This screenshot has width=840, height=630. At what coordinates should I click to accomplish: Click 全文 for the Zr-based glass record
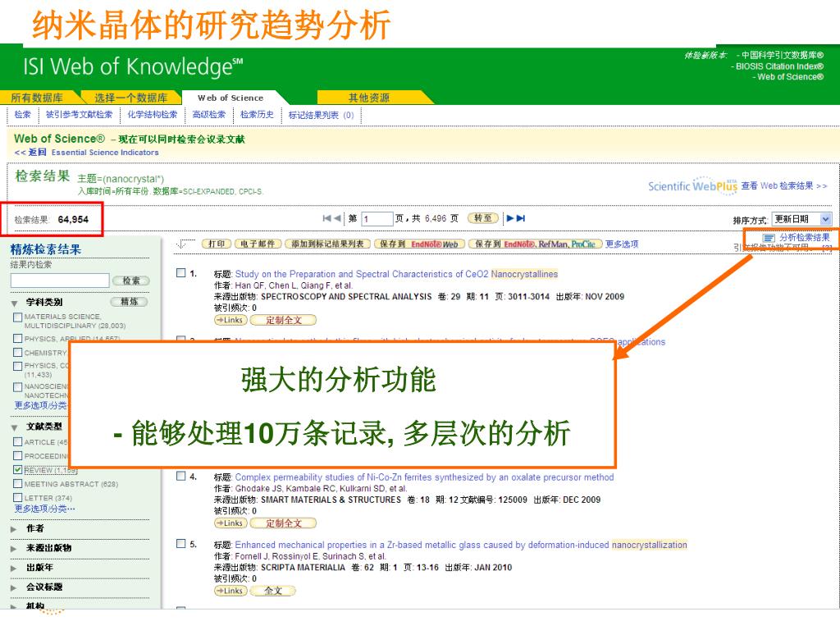(272, 591)
